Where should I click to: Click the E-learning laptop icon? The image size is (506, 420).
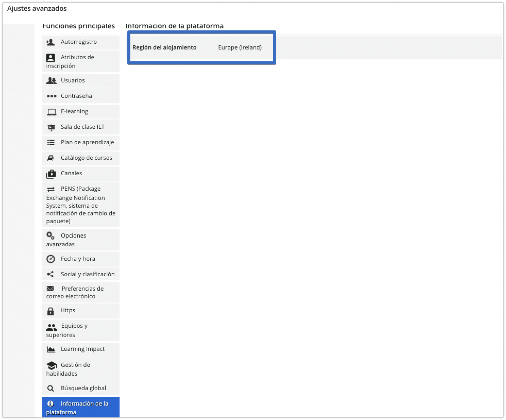pyautogui.click(x=51, y=112)
